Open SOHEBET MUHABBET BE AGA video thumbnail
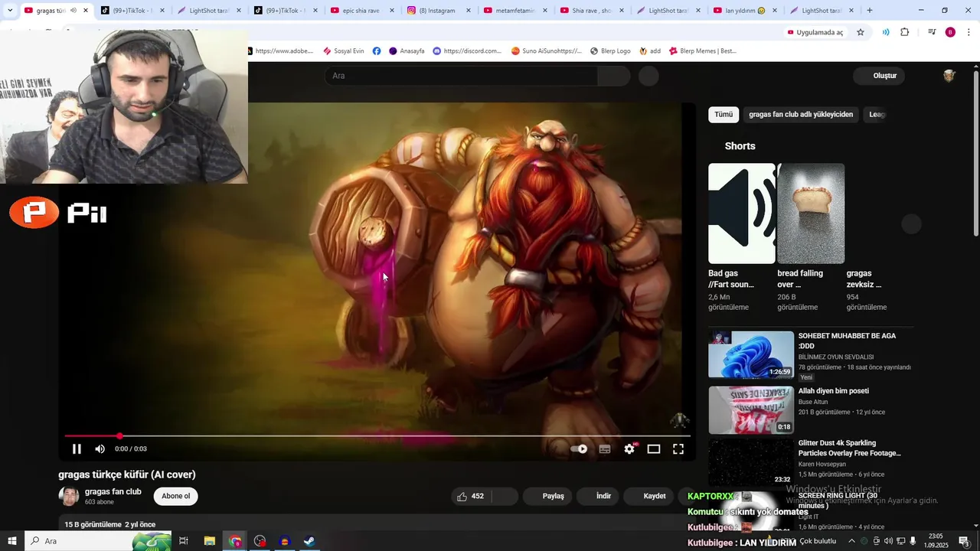Image resolution: width=980 pixels, height=551 pixels. coord(751,354)
